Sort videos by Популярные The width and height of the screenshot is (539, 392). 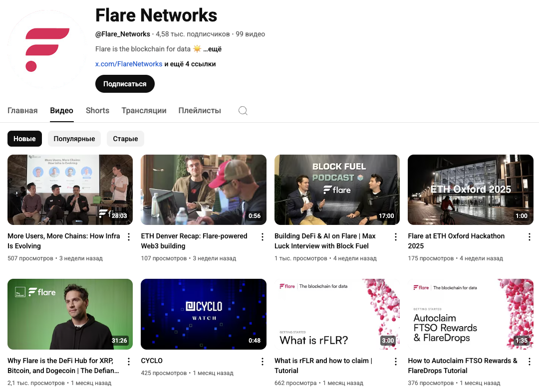coord(74,139)
